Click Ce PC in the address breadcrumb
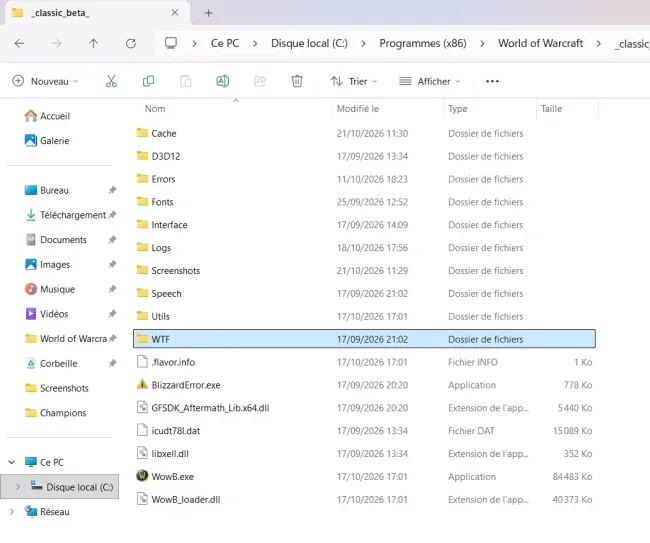 point(225,44)
